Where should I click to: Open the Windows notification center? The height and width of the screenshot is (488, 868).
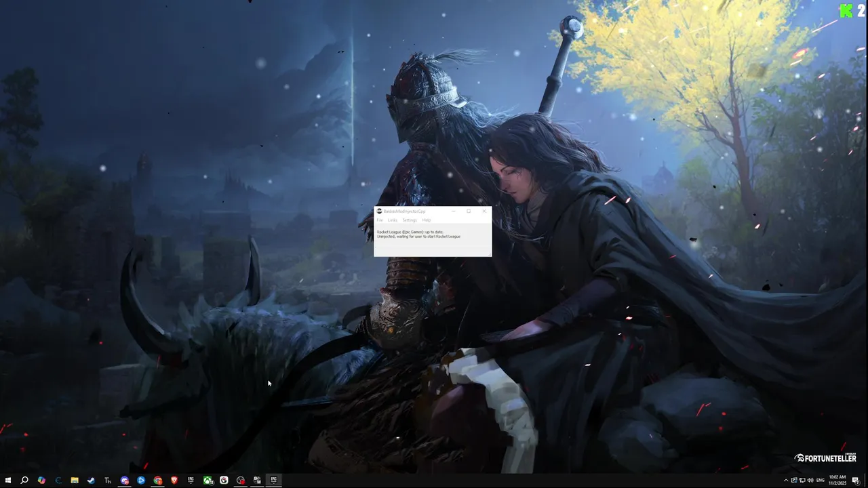point(856,481)
